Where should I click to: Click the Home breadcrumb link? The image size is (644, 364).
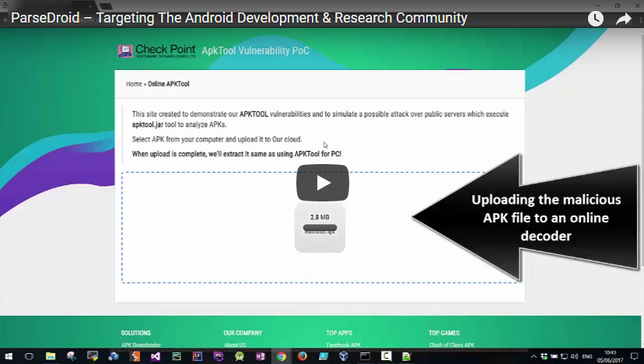click(134, 84)
